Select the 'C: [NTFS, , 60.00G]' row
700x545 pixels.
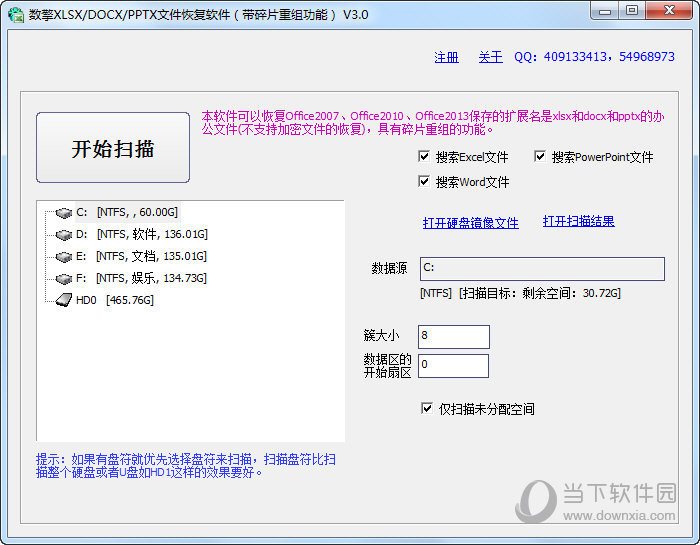tap(127, 212)
